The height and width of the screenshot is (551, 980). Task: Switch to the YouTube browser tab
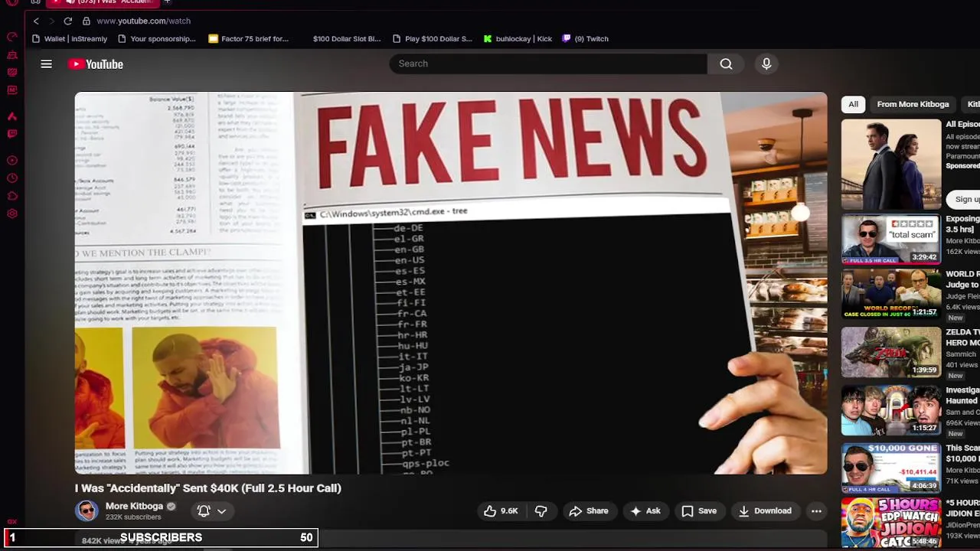[x=103, y=2]
